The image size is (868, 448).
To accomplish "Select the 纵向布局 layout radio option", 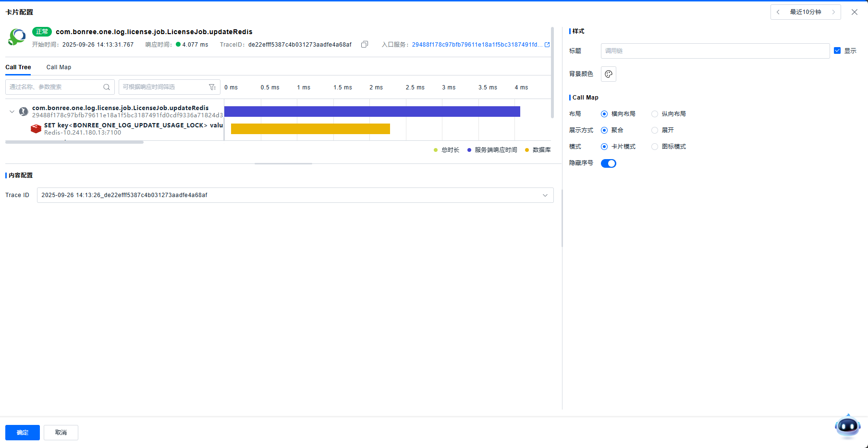I will pos(655,114).
